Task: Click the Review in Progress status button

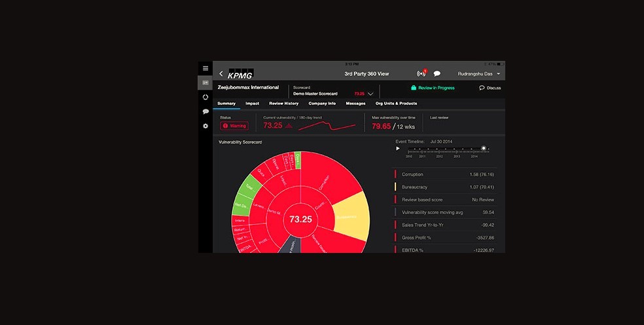Action: pos(432,88)
